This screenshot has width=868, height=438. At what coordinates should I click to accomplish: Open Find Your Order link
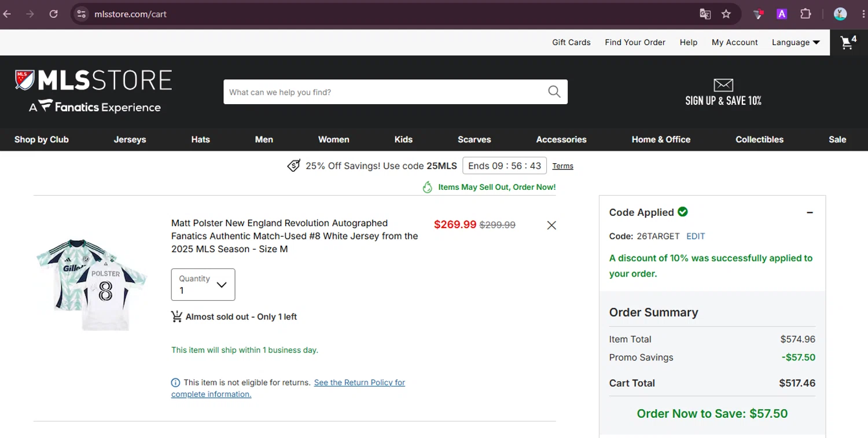point(635,42)
